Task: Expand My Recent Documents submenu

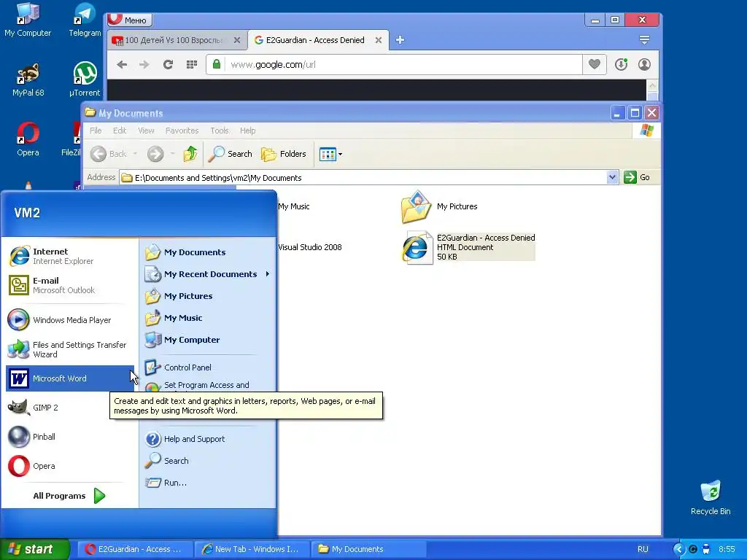Action: coord(207,274)
